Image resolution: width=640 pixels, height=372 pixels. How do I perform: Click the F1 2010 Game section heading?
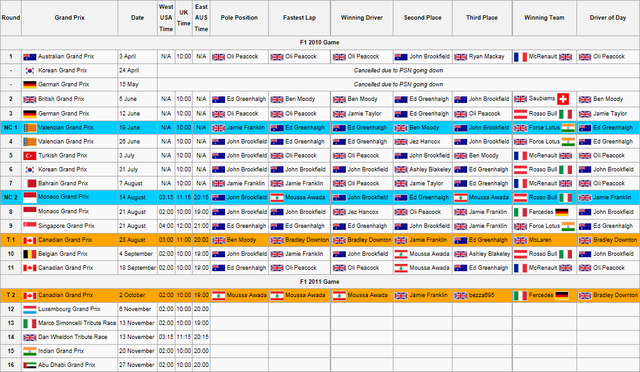point(320,42)
